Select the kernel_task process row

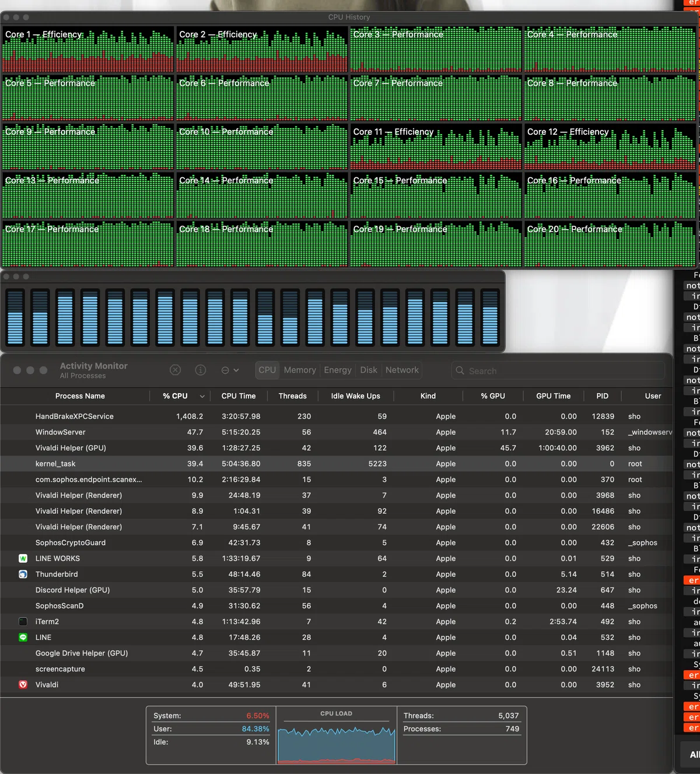tap(337, 464)
